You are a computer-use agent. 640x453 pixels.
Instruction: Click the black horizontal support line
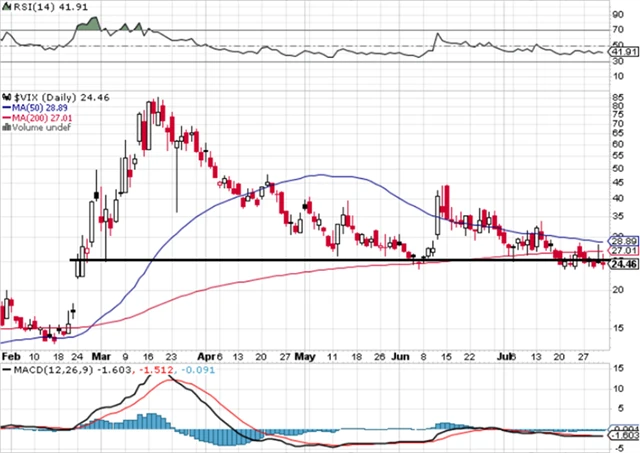(300, 260)
